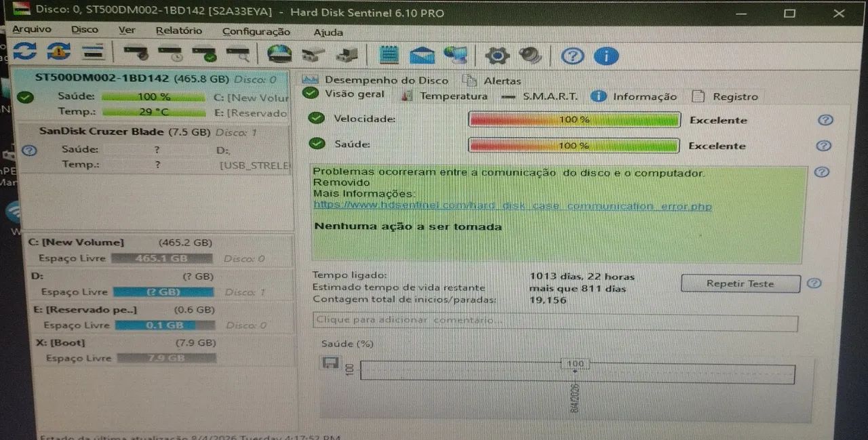
Task: Click the 19,156 start/stop count value
Action: click(548, 300)
